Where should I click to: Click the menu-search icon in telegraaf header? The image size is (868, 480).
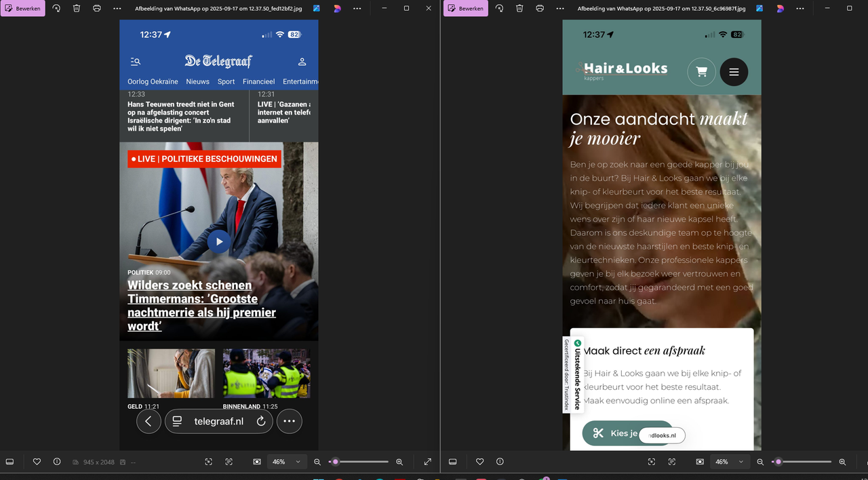(x=135, y=61)
